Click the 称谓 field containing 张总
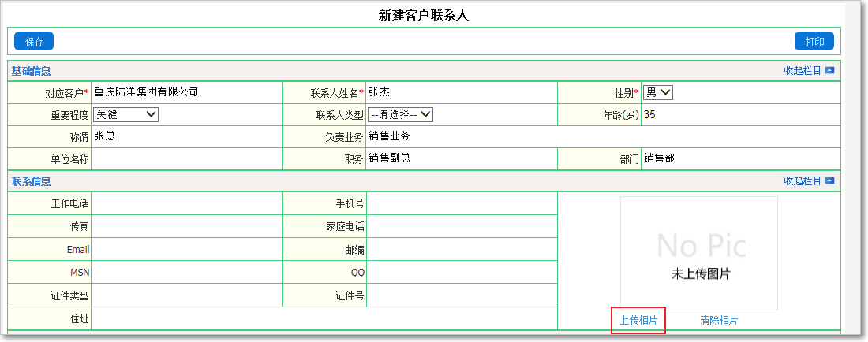 click(x=187, y=137)
